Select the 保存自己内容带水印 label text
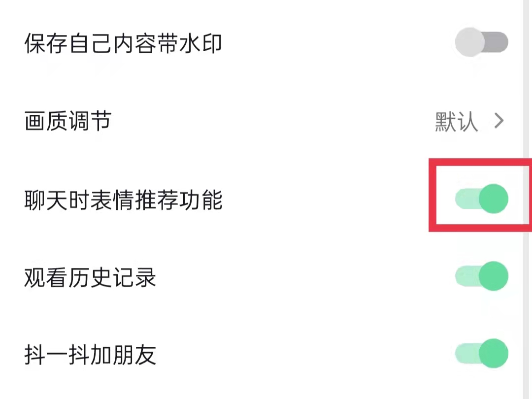This screenshot has height=399, width=532. click(x=123, y=44)
